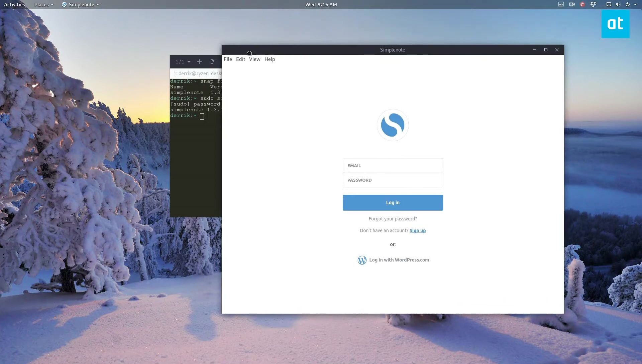642x364 pixels.
Task: Click the '[sudo] password' line in terminal
Action: click(x=195, y=104)
